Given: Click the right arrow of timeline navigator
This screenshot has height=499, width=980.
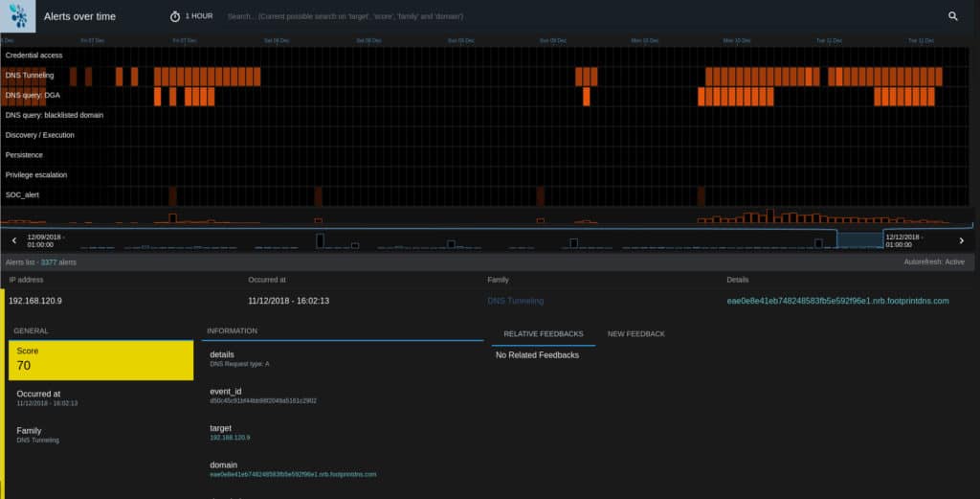Looking at the screenshot, I should tap(962, 240).
